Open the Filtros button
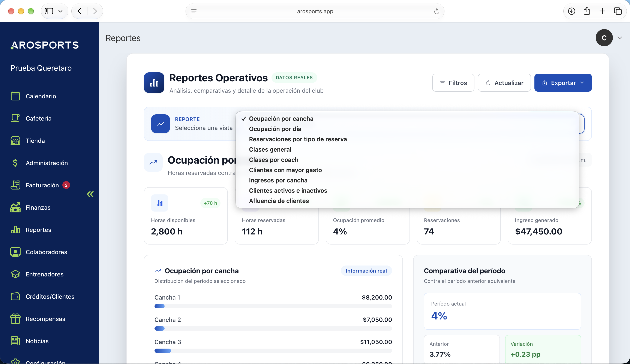 pyautogui.click(x=453, y=83)
